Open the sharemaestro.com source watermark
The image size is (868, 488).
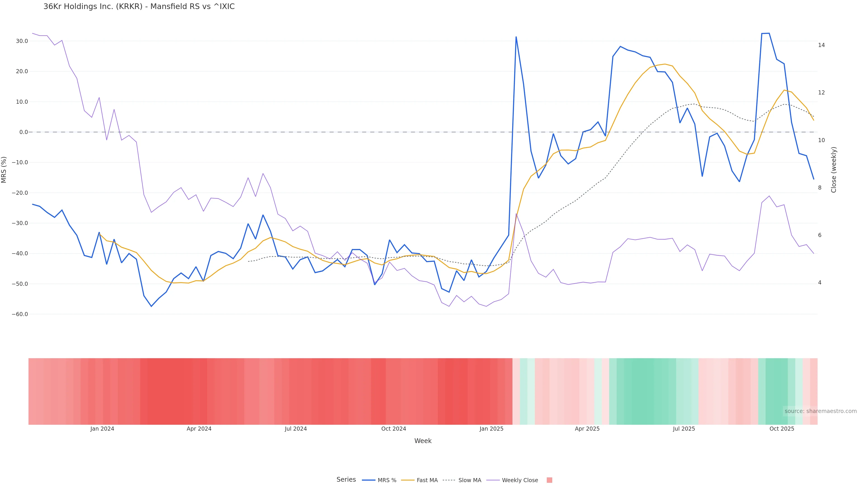[x=820, y=411]
